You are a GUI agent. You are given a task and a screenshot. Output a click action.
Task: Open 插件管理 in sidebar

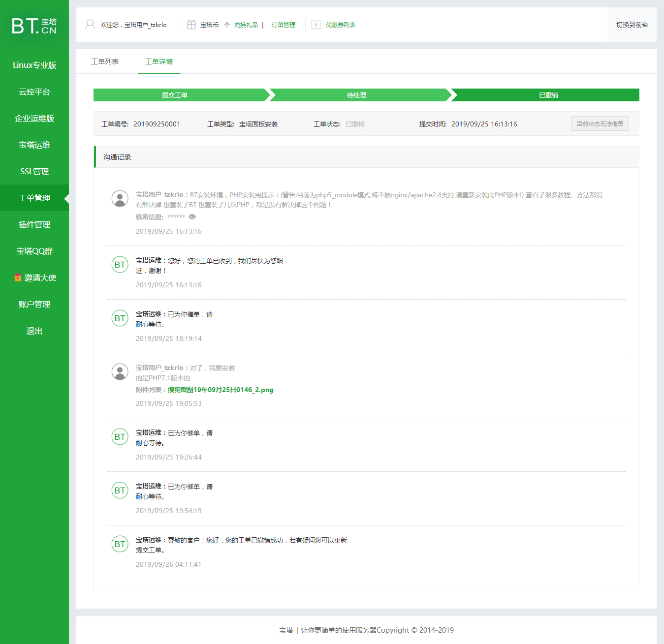tap(34, 224)
